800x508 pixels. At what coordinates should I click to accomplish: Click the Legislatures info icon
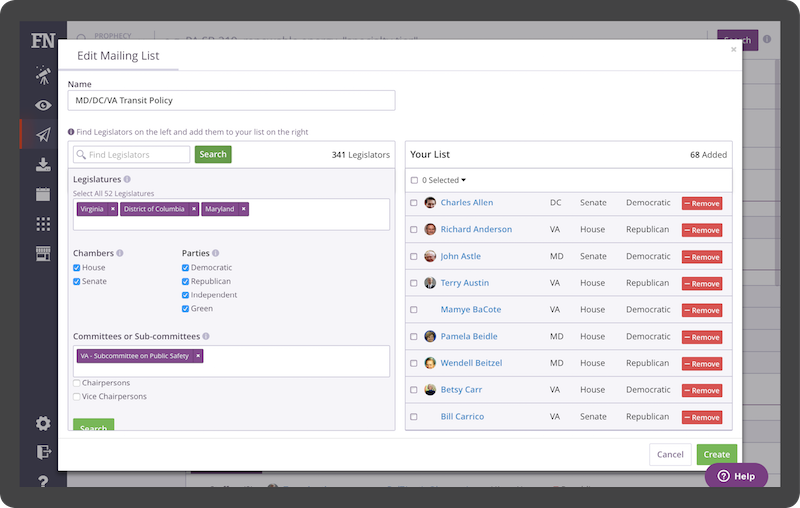coord(127,180)
